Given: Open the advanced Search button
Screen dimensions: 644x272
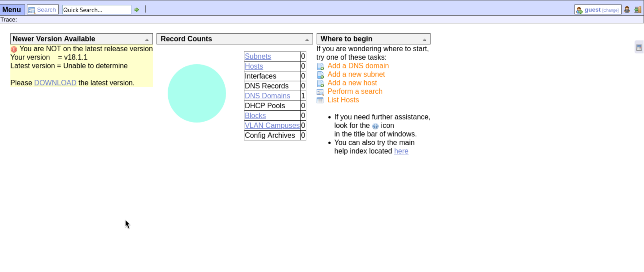Looking at the screenshot, I should (x=43, y=10).
